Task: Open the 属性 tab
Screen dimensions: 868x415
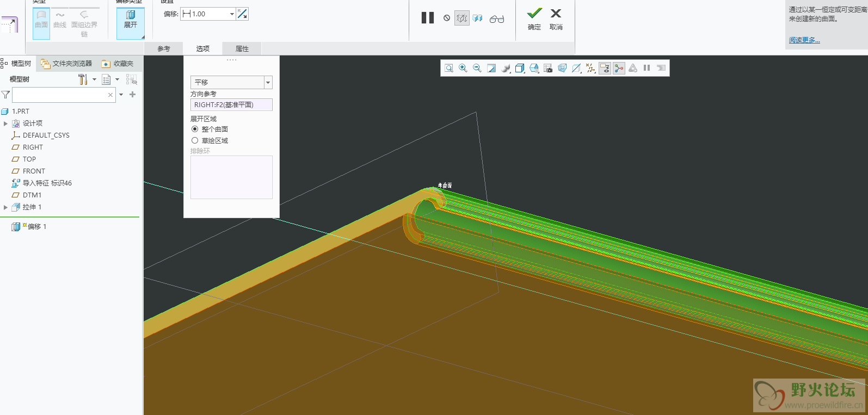Action: [x=242, y=48]
